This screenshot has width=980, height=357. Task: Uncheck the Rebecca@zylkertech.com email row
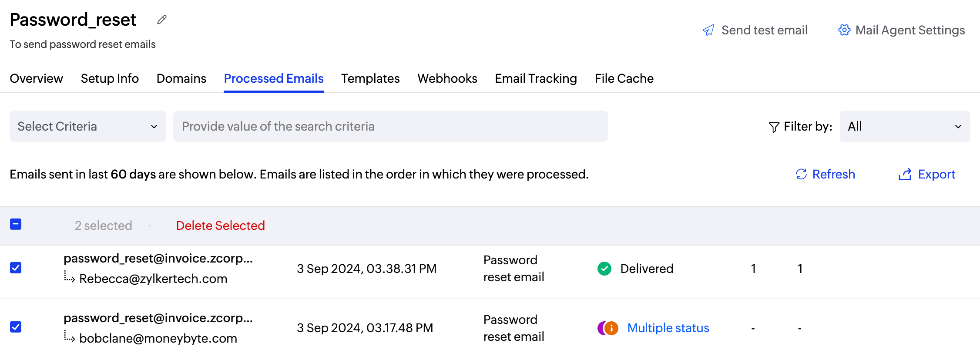pyautogui.click(x=16, y=268)
